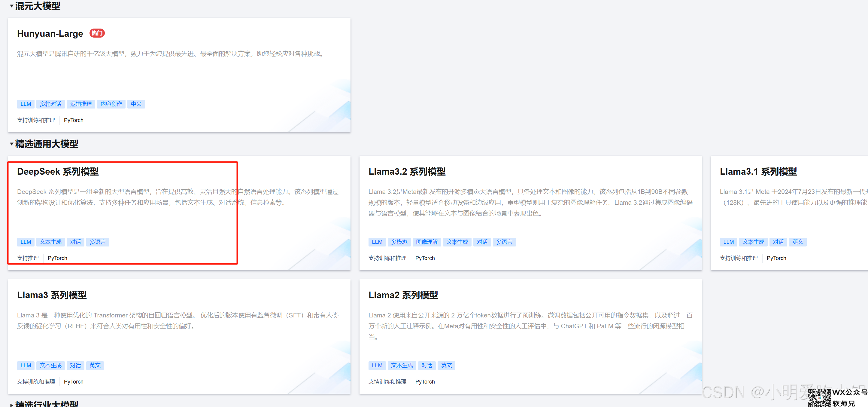Click the 对话 tag on Llama3 card

[75, 365]
